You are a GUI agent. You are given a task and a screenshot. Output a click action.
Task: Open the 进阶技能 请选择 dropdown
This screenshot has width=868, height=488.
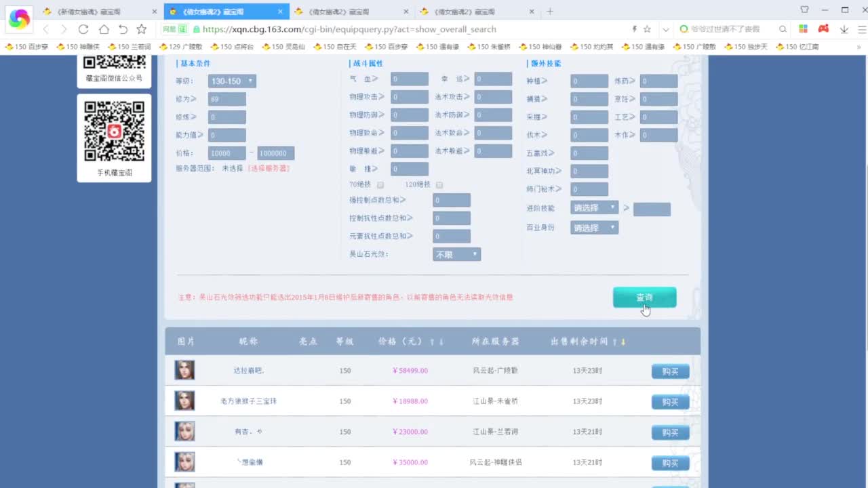[595, 208]
